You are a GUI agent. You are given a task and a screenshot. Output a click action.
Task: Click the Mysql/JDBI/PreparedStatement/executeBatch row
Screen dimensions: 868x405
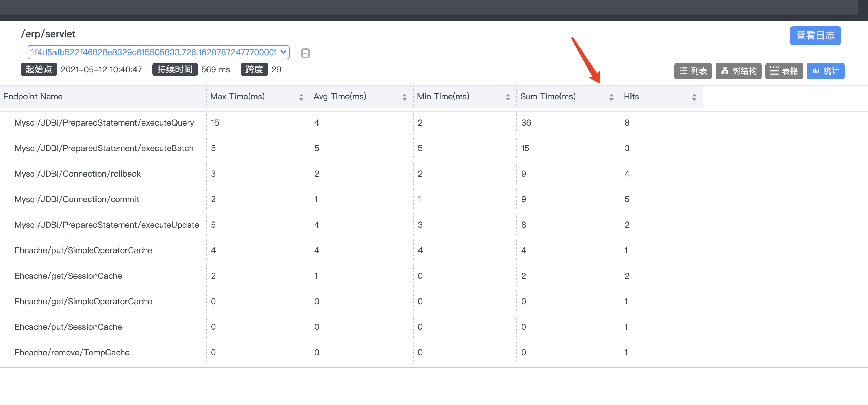coord(104,148)
